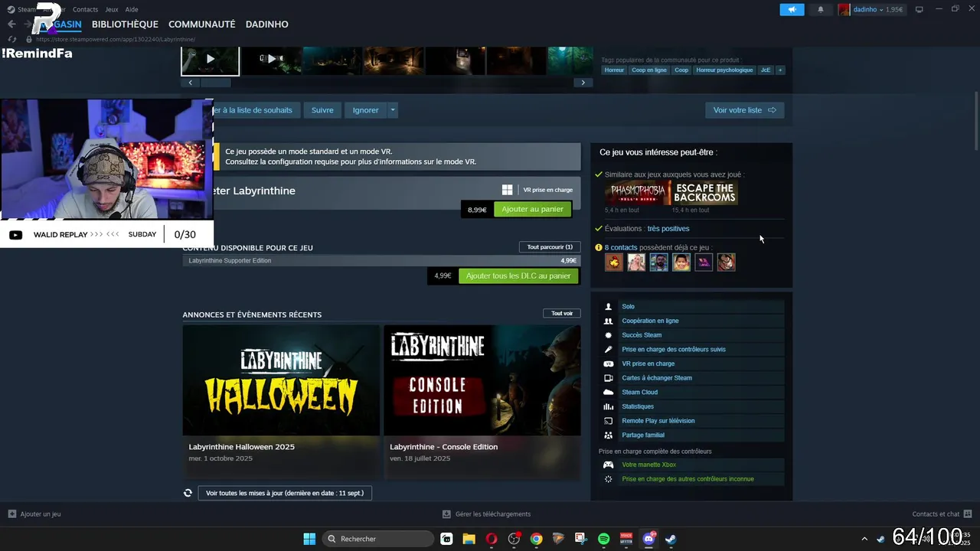Open the '8 contacts' link
980x551 pixels.
point(620,248)
